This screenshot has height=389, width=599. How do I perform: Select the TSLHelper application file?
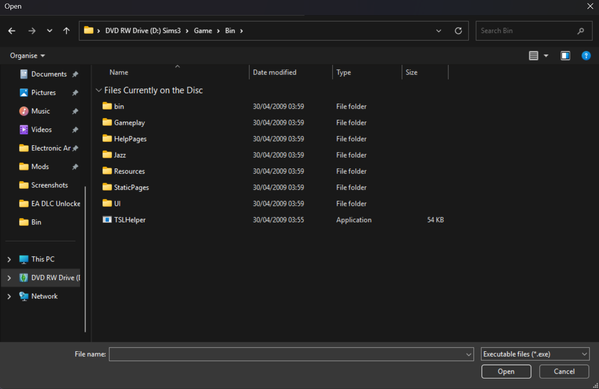point(130,220)
